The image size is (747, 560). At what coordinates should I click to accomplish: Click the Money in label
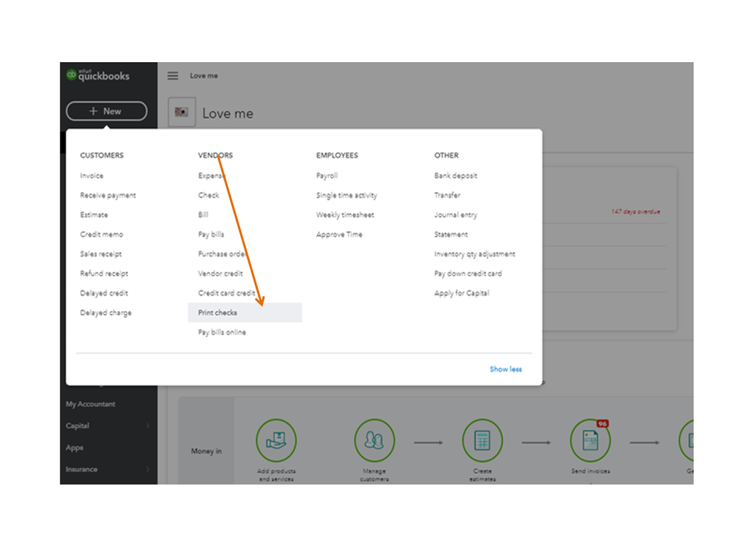pyautogui.click(x=206, y=451)
